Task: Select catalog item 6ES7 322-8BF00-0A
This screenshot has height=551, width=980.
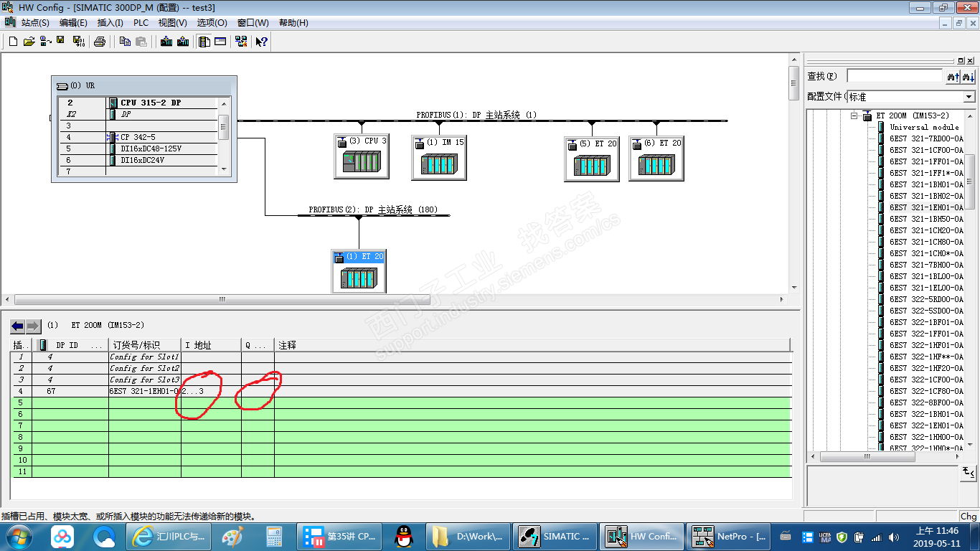Action: (926, 402)
